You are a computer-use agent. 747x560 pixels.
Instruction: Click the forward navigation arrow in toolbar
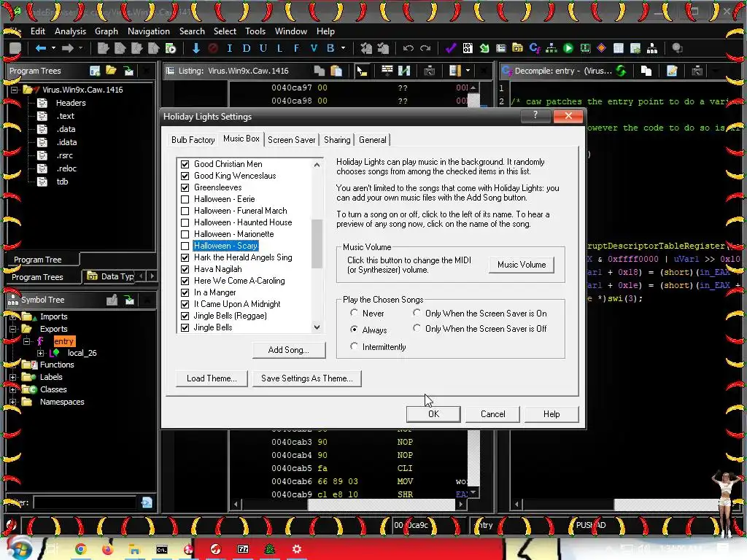(x=68, y=48)
